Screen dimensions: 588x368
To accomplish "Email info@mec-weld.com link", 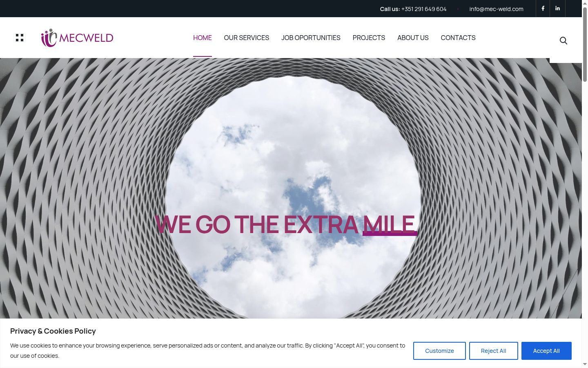I will [x=497, y=9].
